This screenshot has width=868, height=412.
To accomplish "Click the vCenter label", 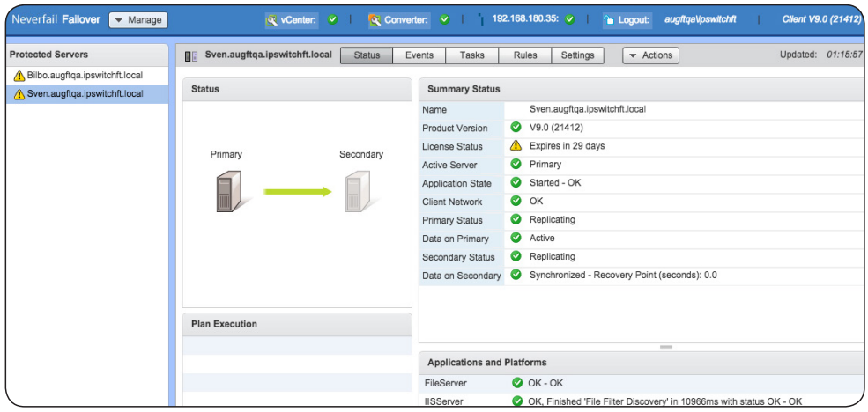I will click(x=299, y=20).
